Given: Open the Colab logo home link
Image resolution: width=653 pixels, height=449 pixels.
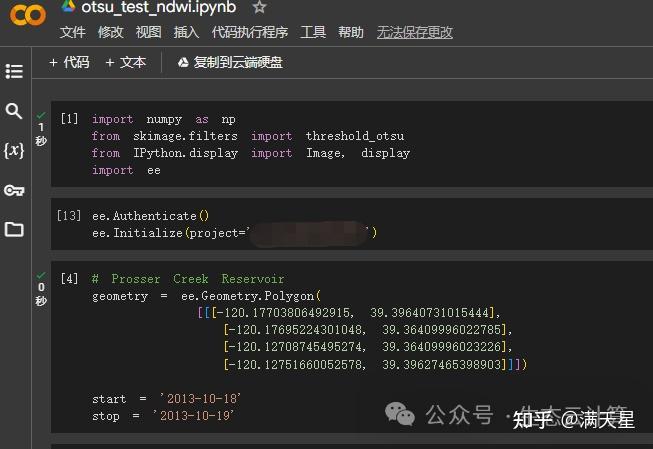Looking at the screenshot, I should pyautogui.click(x=27, y=15).
